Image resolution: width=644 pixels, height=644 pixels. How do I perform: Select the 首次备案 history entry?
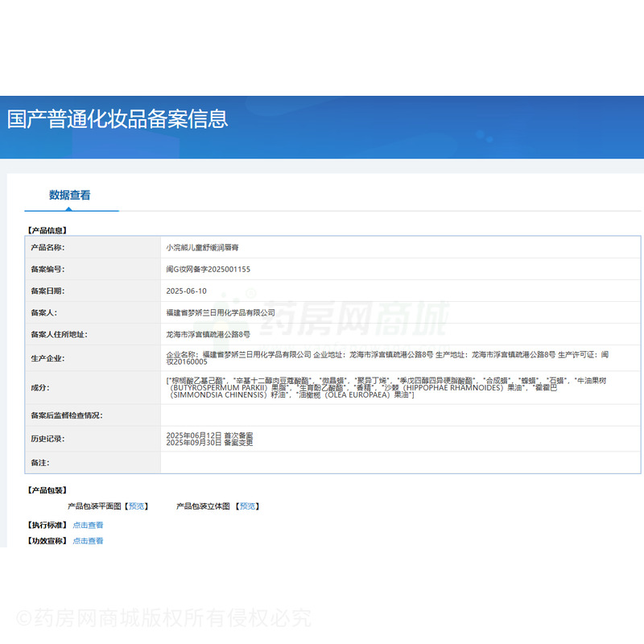tap(215, 435)
